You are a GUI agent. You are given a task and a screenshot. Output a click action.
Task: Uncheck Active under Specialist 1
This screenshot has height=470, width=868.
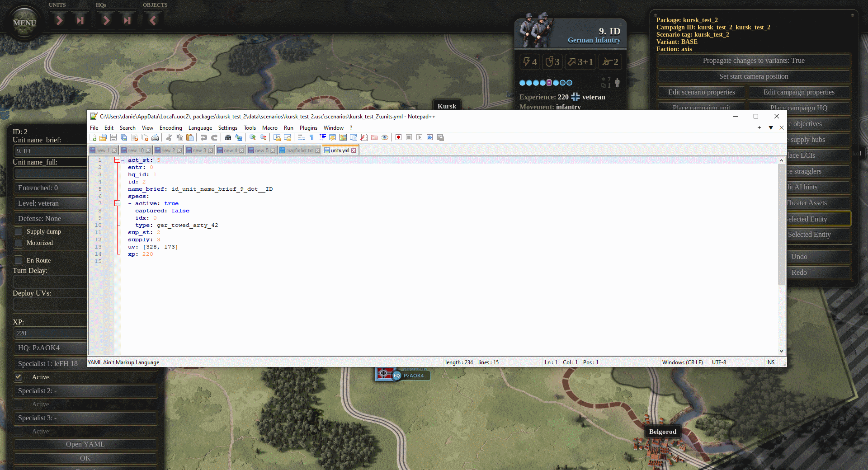(x=19, y=377)
